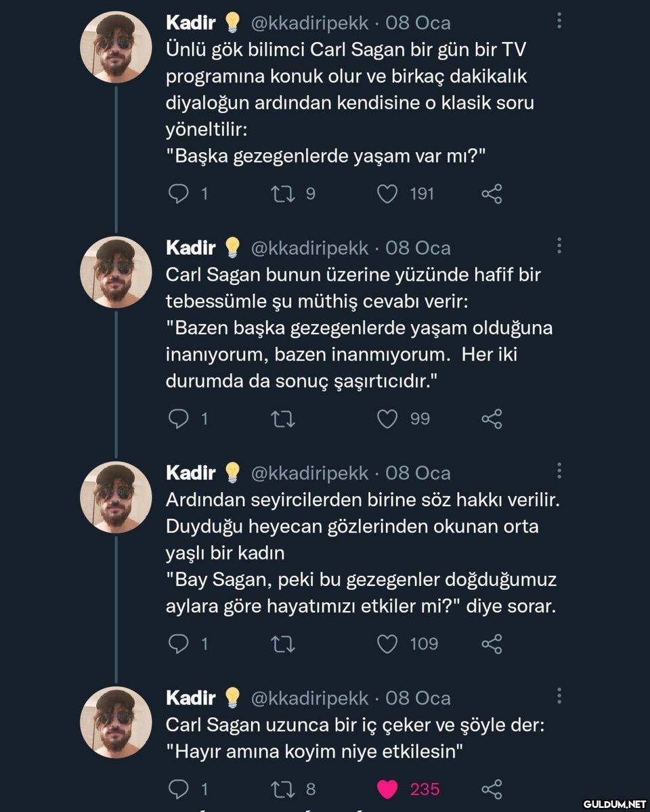Reply to the tweet with 99 likes
The width and height of the screenshot is (650, 812).
click(177, 419)
